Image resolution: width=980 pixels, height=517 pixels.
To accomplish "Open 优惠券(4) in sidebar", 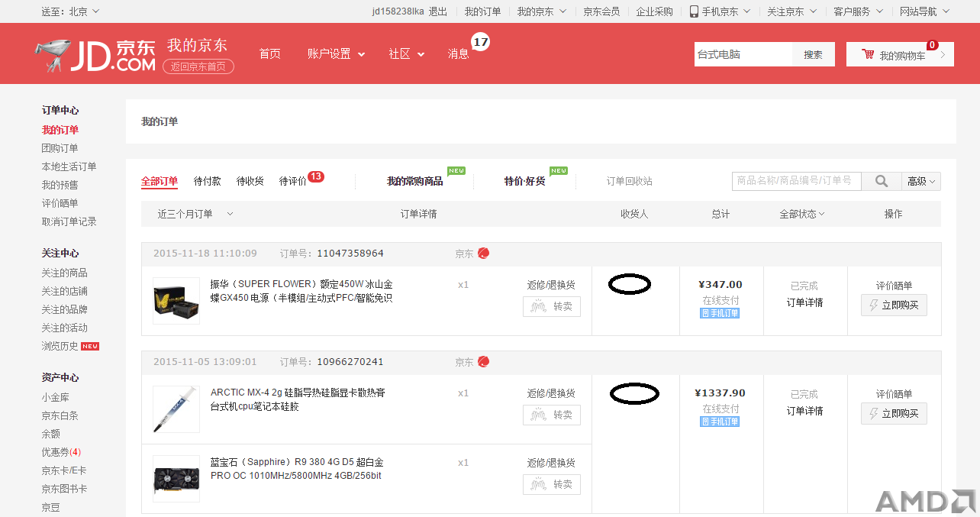I will 62,452.
